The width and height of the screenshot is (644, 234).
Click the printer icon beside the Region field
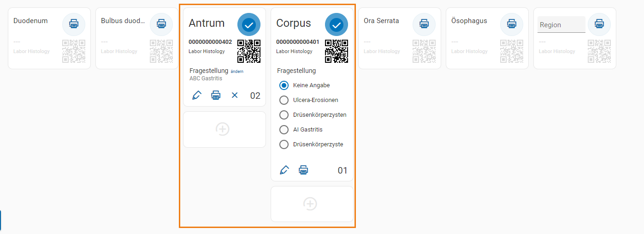coord(599,24)
